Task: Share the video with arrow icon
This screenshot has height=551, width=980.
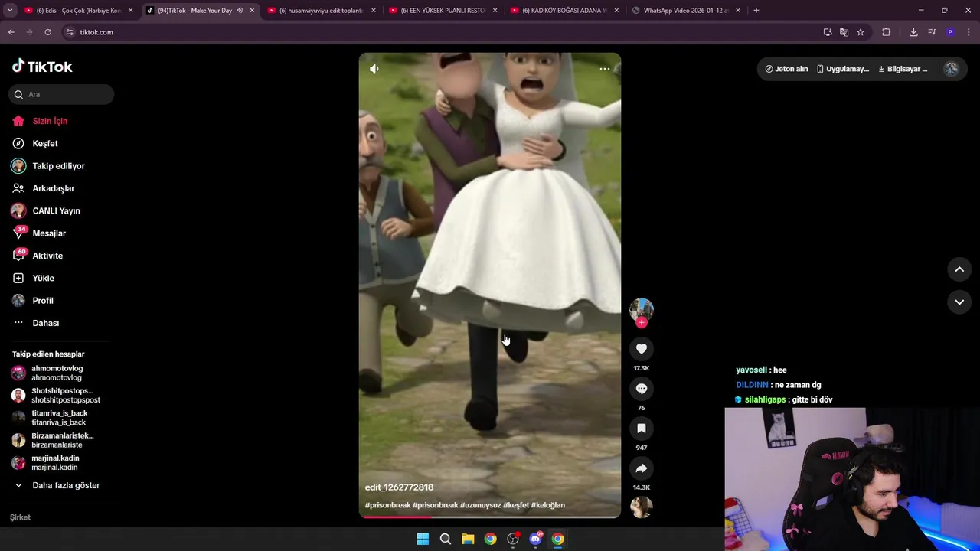Action: coord(642,468)
